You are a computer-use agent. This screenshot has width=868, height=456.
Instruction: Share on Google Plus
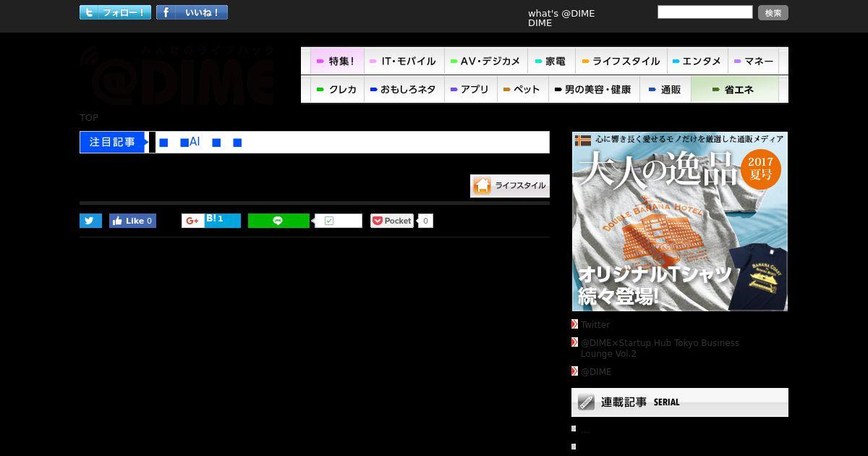pyautogui.click(x=192, y=221)
